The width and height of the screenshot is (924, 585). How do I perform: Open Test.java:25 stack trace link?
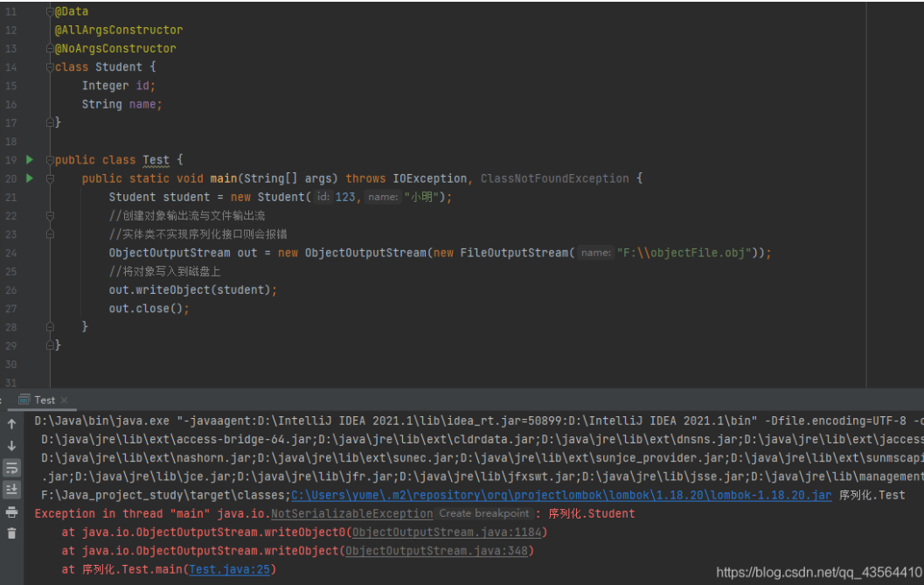coord(229,569)
